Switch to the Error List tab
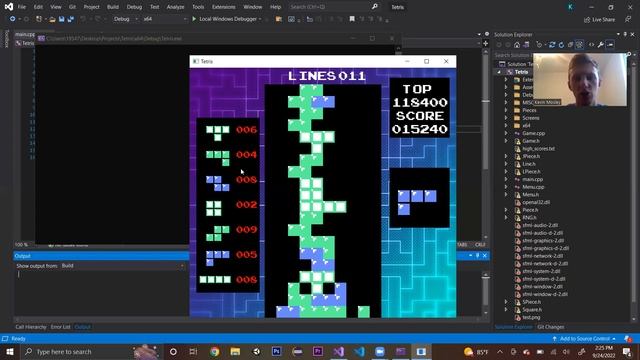Image resolution: width=640 pixels, height=360 pixels. click(60, 327)
